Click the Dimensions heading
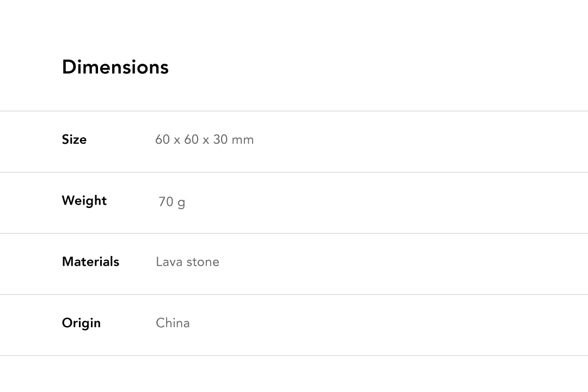Screen dimensions: 588x392 115,67
